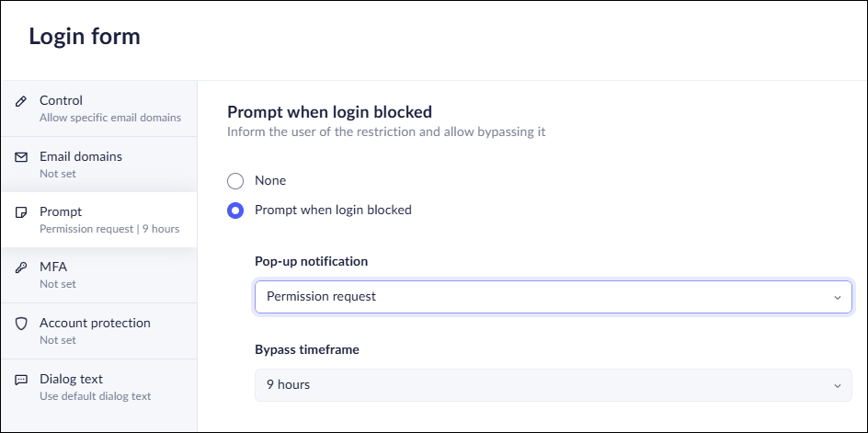Open the Bypass timeframe dropdown

pyautogui.click(x=552, y=385)
